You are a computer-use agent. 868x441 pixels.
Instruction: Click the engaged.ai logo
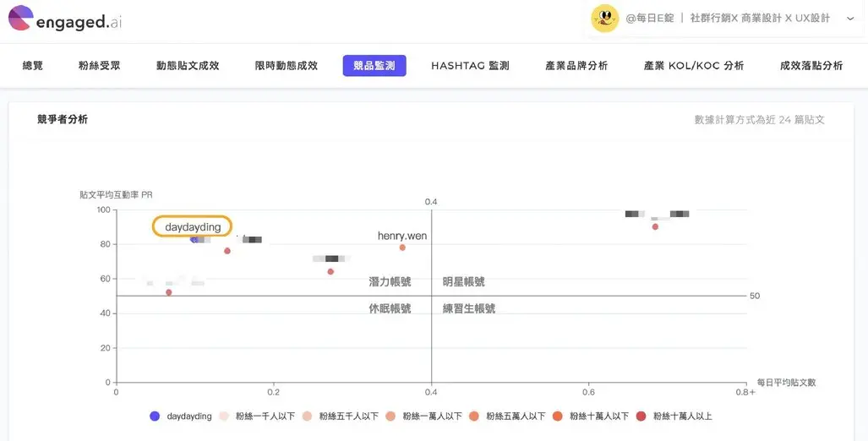coord(65,19)
